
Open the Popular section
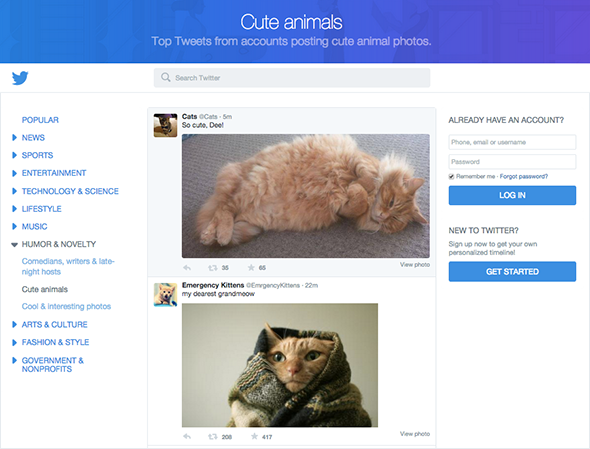(40, 120)
